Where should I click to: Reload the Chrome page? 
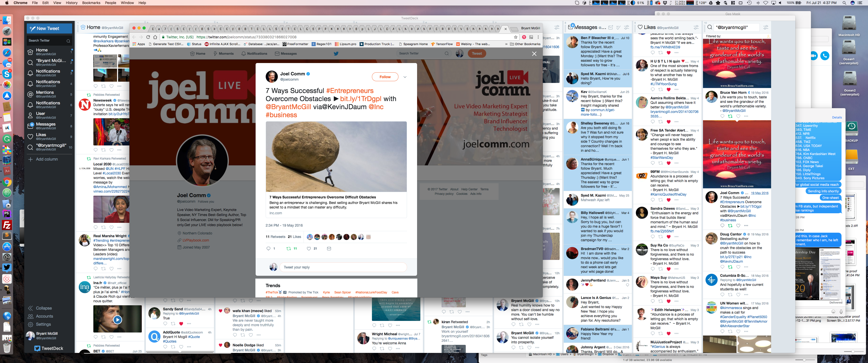(x=148, y=37)
